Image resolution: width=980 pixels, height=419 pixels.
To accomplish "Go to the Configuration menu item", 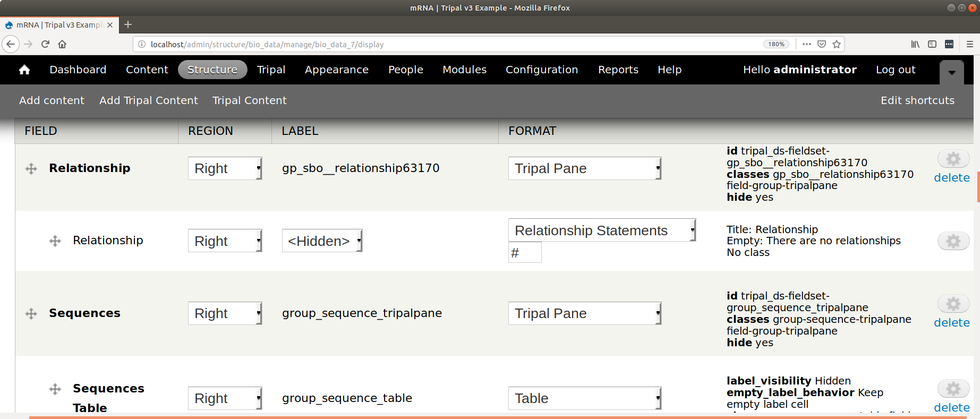I will 541,70.
